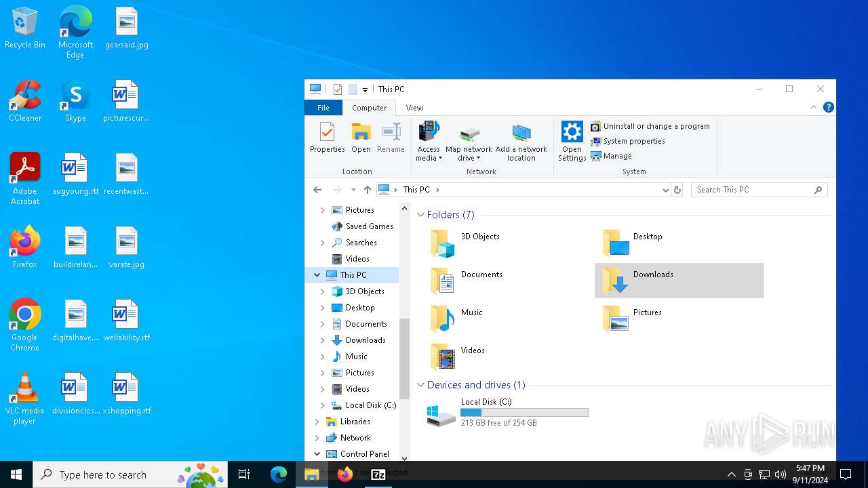Open Properties in the Computer ribbon

coord(327,138)
